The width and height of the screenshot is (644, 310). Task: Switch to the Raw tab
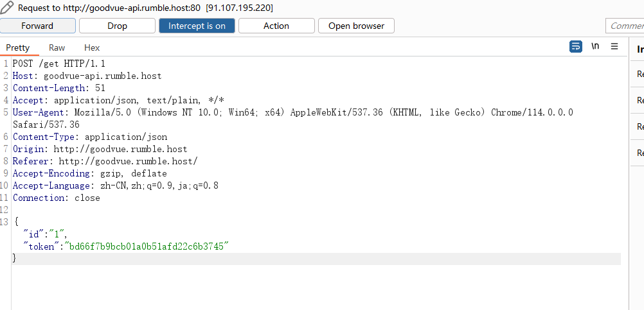(57, 47)
